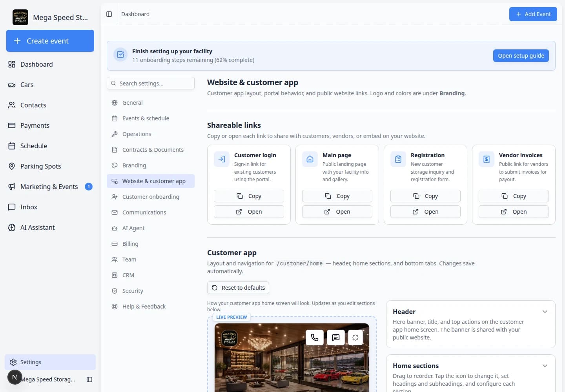Click the setup checklist icon in banner
The width and height of the screenshot is (565, 392).
click(120, 55)
